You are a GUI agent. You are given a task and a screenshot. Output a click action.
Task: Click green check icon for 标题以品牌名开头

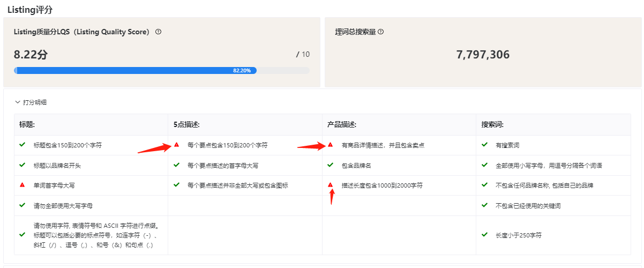(x=22, y=165)
